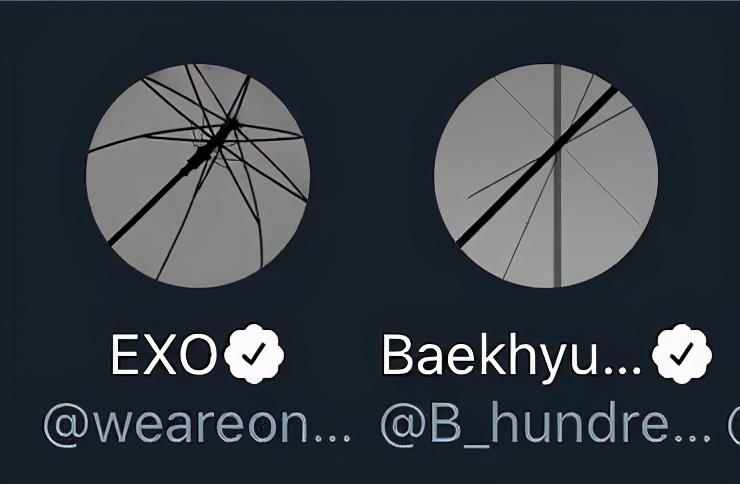Select the ellipsis after @weareon handle

point(333,438)
